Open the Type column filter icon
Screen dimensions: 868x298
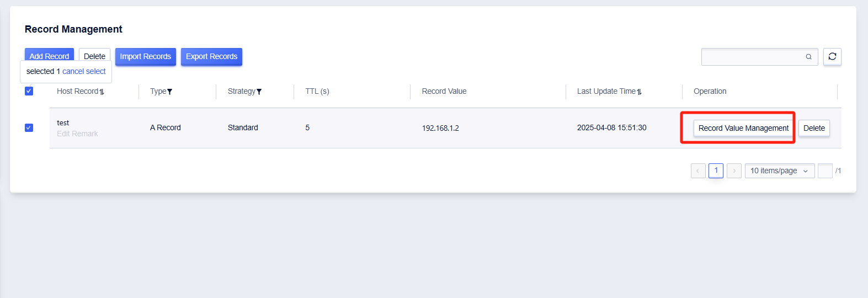(169, 92)
